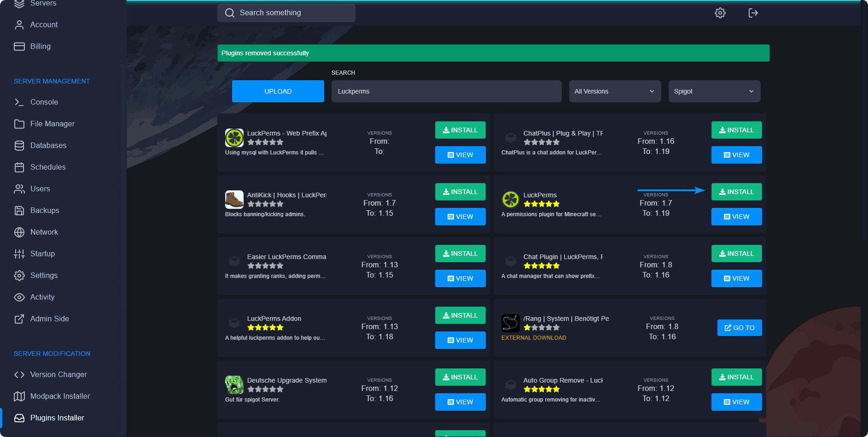This screenshot has height=437, width=868.
Task: Click the settings gear icon in top bar
Action: click(720, 13)
